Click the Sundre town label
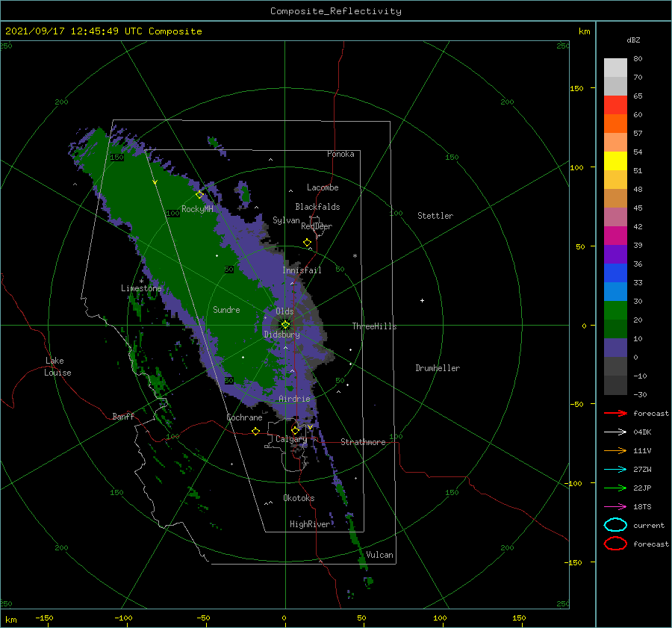 (x=226, y=309)
